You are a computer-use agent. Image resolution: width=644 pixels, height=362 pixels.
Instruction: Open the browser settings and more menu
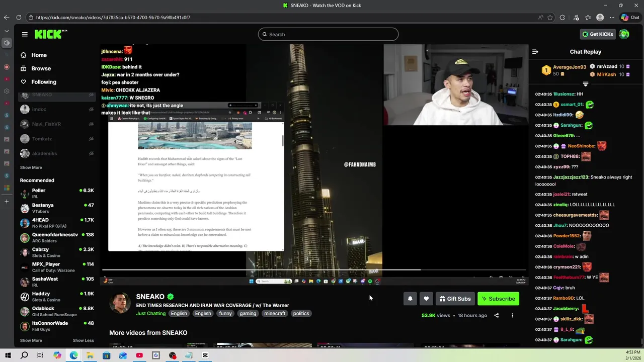612,17
